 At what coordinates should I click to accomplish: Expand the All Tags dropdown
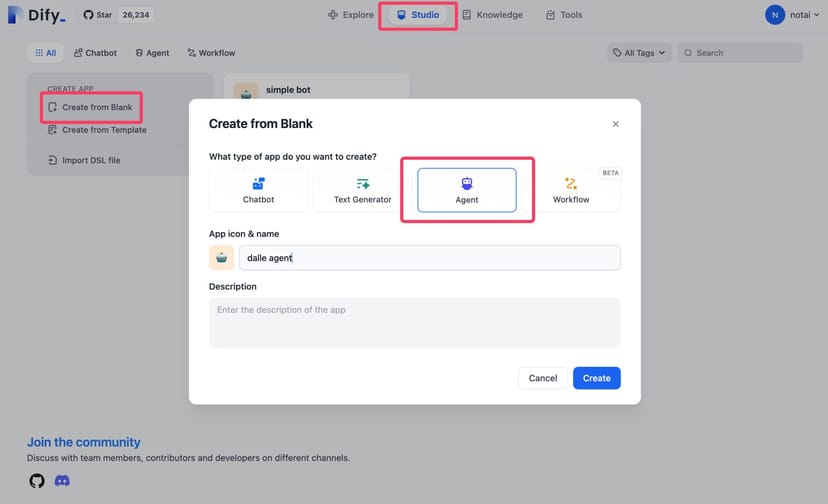tap(639, 53)
